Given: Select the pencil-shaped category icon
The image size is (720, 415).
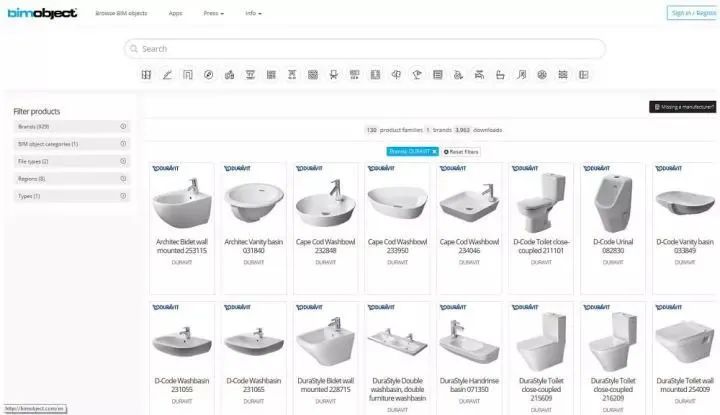Looking at the screenshot, I should point(167,75).
